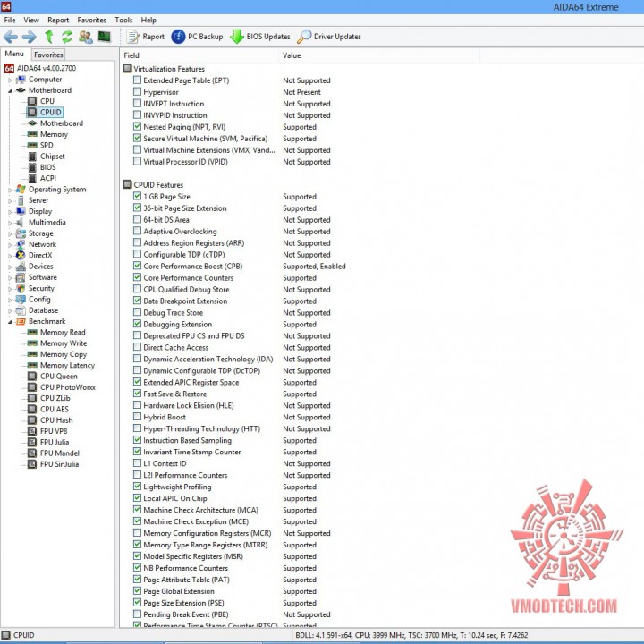The height and width of the screenshot is (644, 644).
Task: Click the Report document icon
Action: pos(132,37)
